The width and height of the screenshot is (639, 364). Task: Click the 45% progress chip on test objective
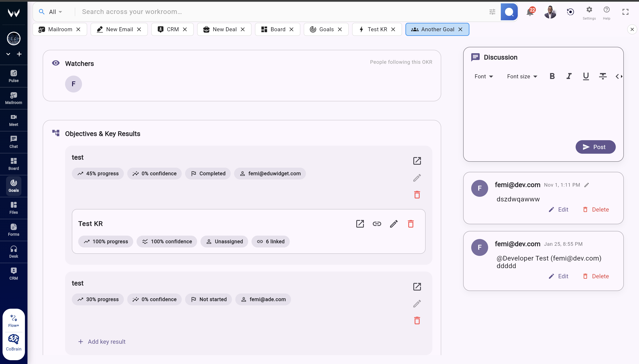98,173
